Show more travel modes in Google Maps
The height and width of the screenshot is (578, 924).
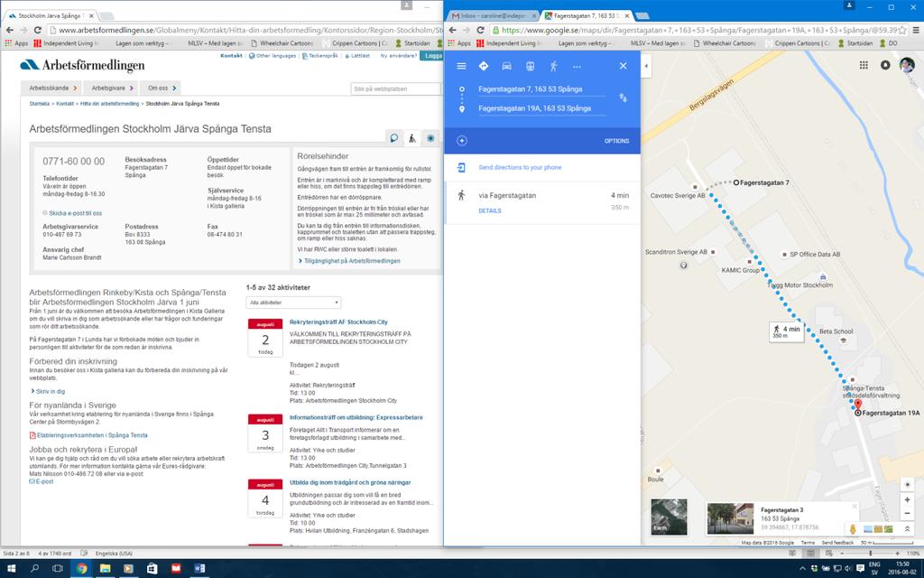point(577,67)
